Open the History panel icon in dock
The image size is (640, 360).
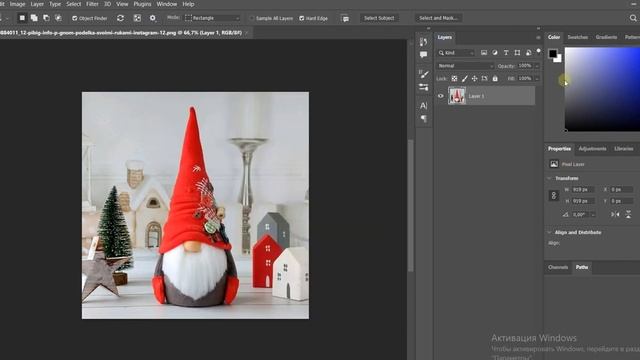coord(424,42)
